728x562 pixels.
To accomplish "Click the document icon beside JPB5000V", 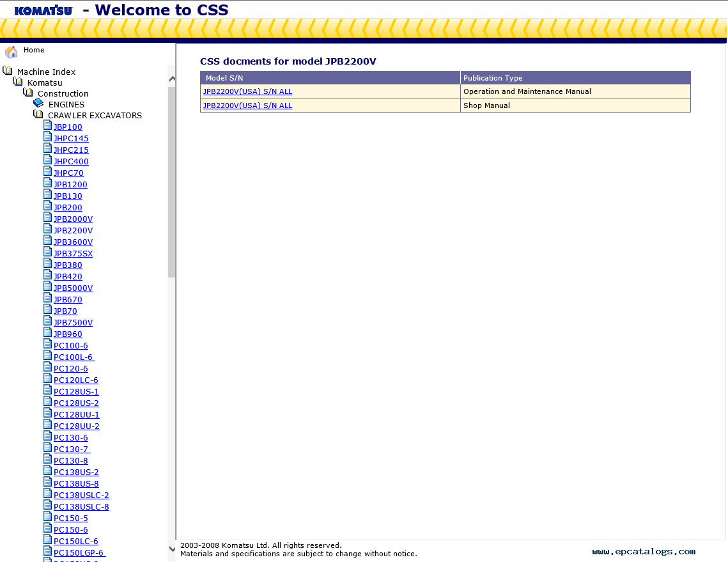I will click(x=47, y=286).
